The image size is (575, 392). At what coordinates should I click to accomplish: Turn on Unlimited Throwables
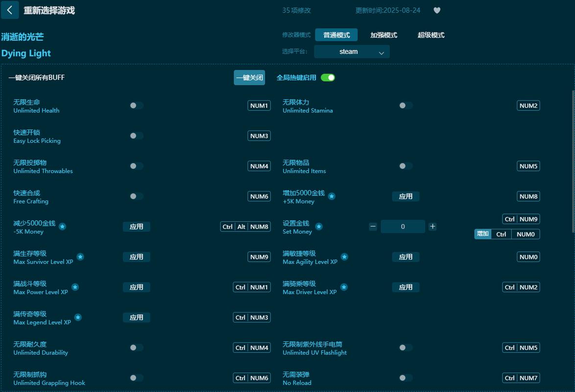coord(137,166)
